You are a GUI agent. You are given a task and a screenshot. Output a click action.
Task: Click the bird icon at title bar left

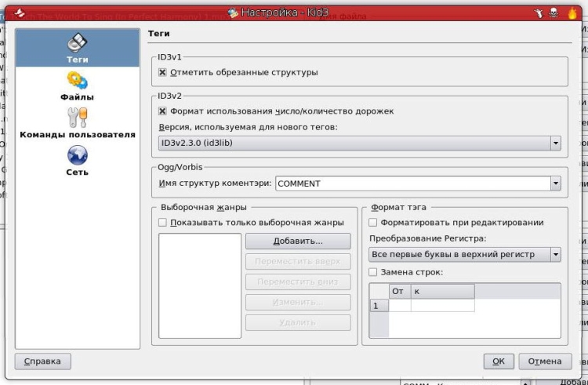pyautogui.click(x=20, y=13)
